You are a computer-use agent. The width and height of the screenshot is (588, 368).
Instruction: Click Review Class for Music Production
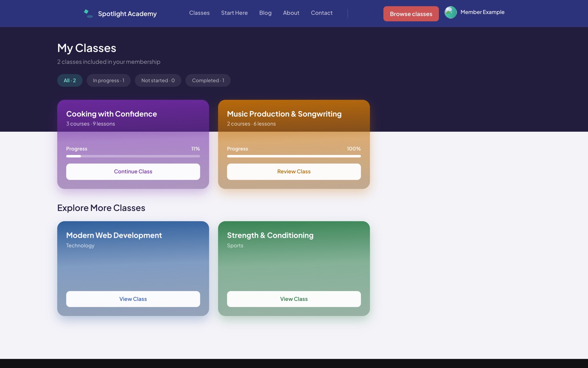point(294,172)
